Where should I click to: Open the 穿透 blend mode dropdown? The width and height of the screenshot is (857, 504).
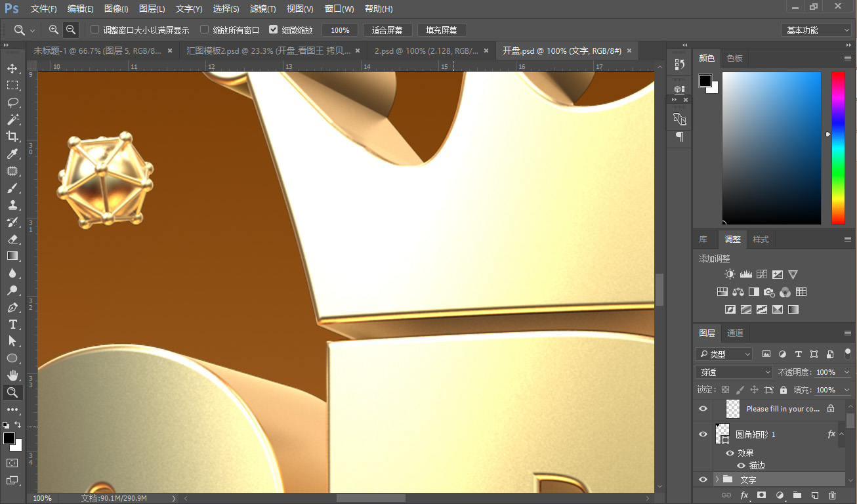pyautogui.click(x=735, y=372)
